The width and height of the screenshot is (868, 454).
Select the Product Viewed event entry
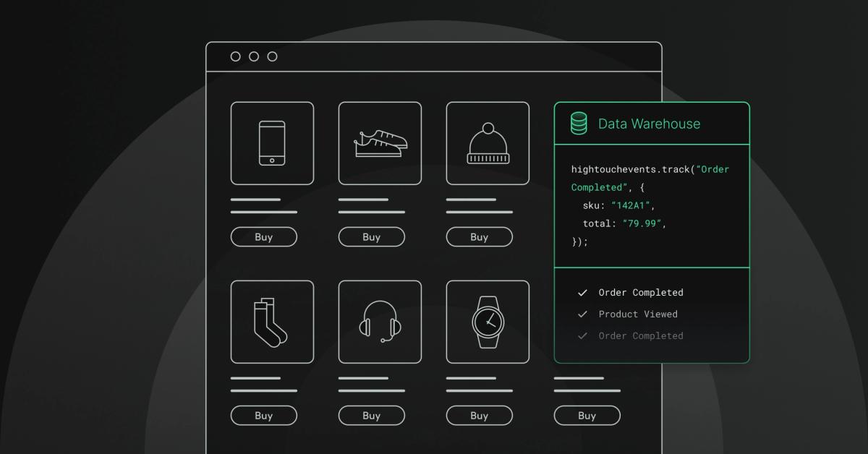tap(638, 314)
